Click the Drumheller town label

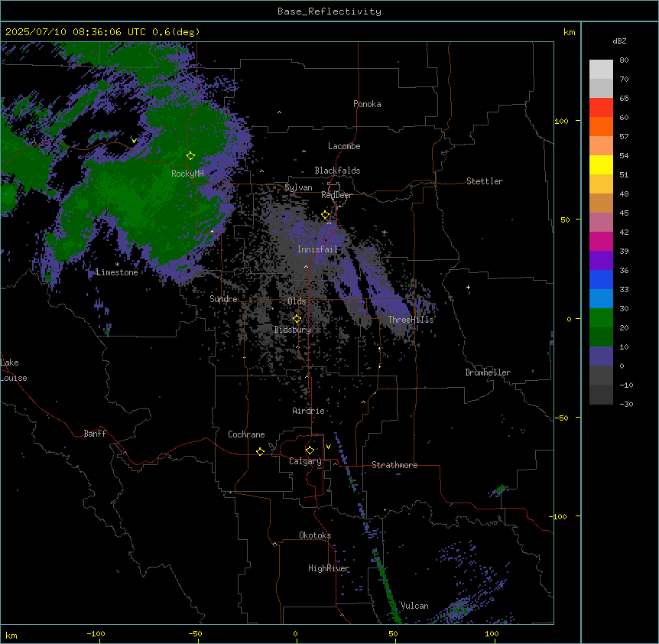coord(488,372)
